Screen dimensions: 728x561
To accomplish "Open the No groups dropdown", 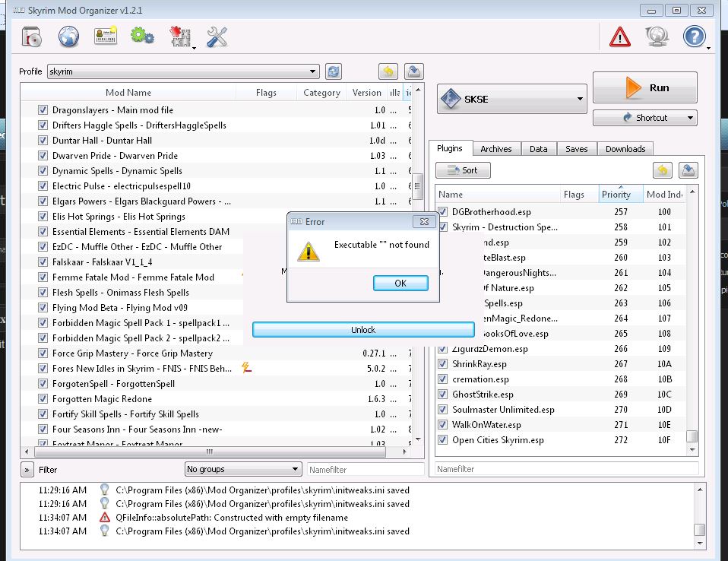I will (243, 469).
